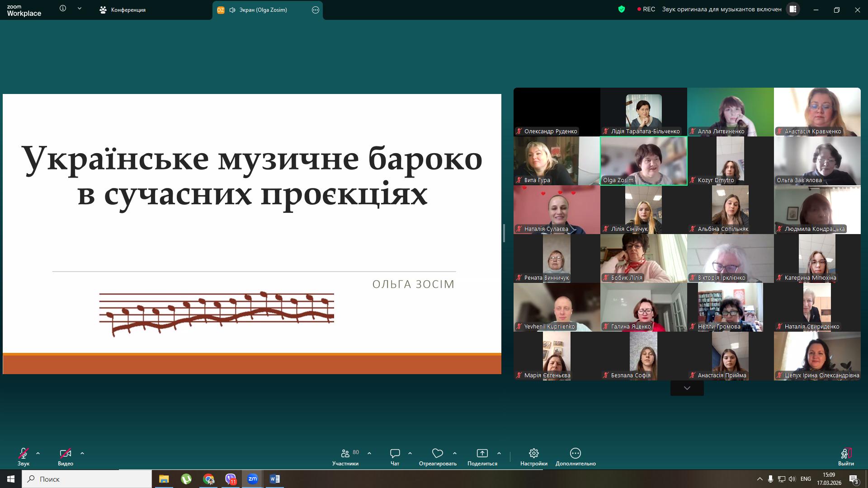
Task: Expand video options arrow
Action: (x=82, y=453)
